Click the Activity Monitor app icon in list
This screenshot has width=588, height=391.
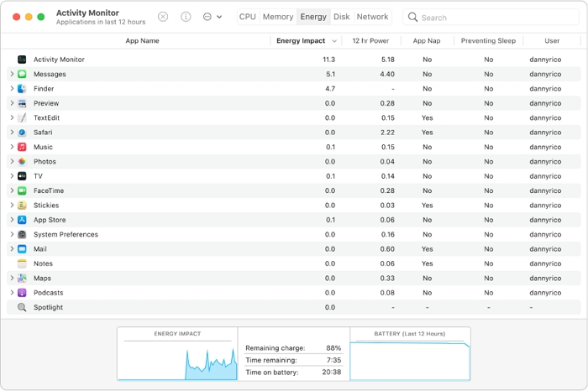click(x=22, y=60)
